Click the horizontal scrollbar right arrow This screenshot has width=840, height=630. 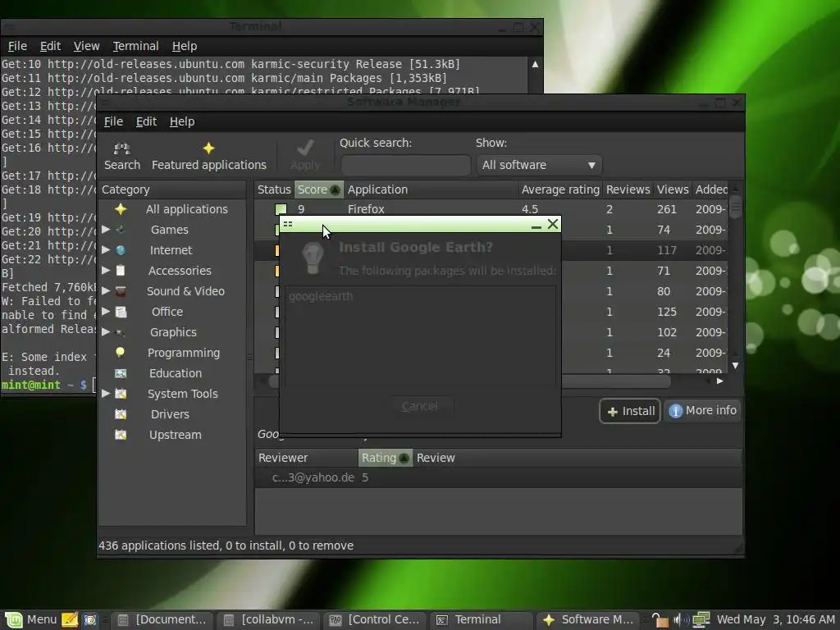click(x=720, y=381)
